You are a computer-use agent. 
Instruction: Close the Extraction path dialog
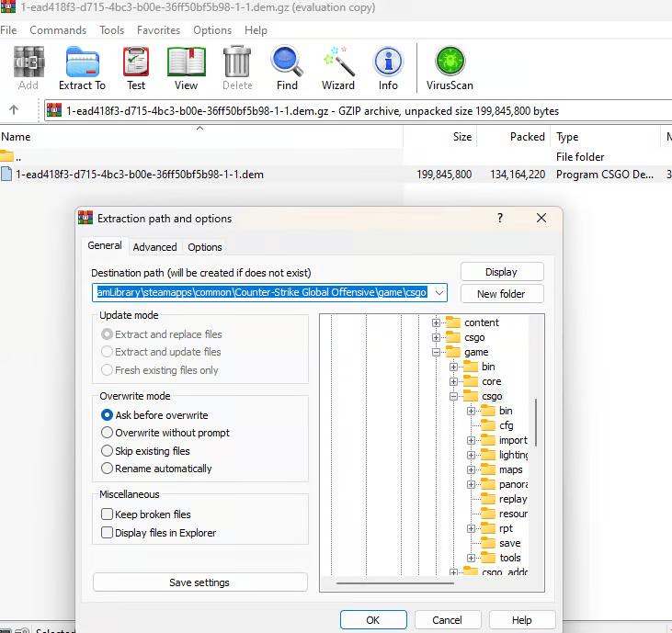click(541, 218)
